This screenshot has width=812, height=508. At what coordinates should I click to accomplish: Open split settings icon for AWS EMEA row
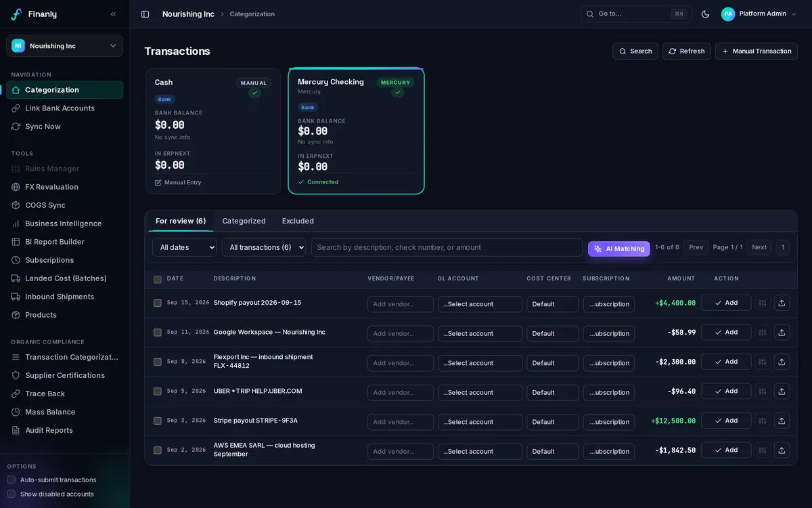coord(763,450)
